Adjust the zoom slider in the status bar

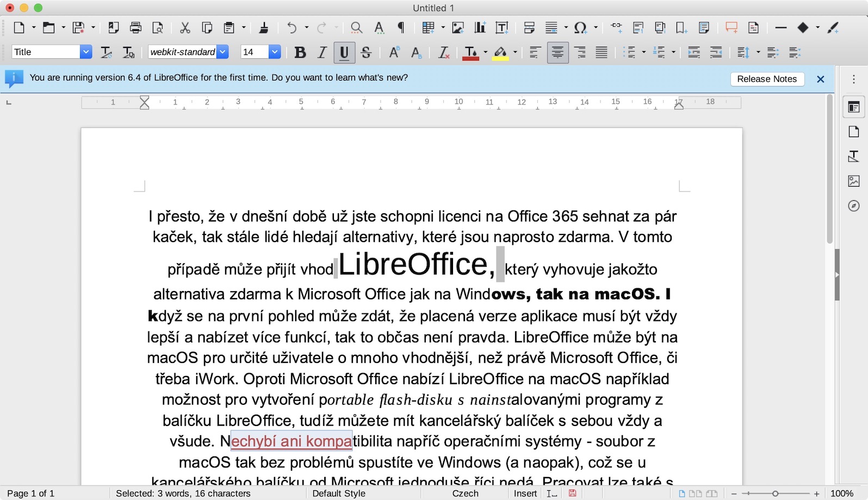(775, 493)
